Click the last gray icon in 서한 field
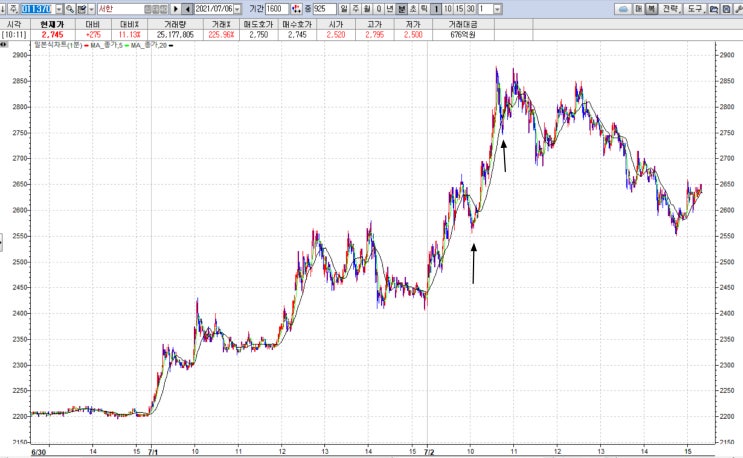Image resolution: width=743 pixels, height=458 pixels. pyautogui.click(x=163, y=9)
